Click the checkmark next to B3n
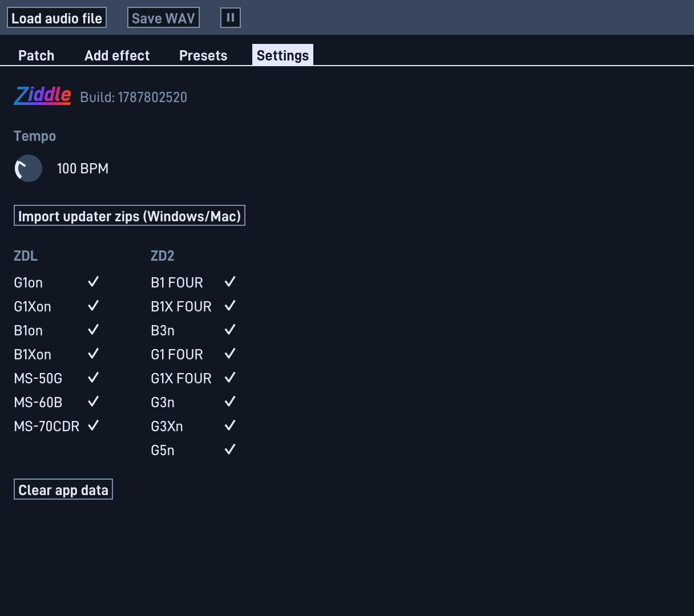 [230, 330]
